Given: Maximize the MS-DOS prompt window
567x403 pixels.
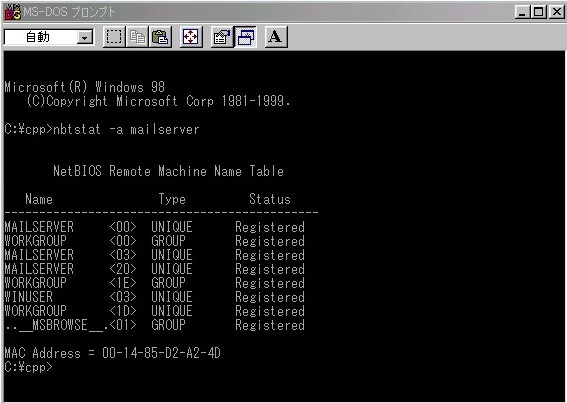Looking at the screenshot, I should [538, 13].
